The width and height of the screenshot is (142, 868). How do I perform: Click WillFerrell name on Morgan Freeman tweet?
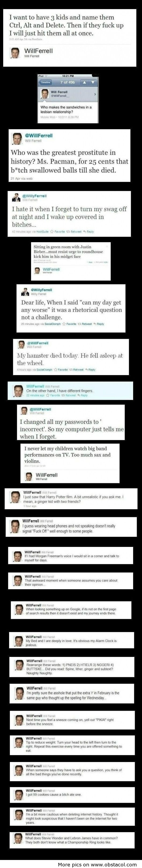(33, 552)
